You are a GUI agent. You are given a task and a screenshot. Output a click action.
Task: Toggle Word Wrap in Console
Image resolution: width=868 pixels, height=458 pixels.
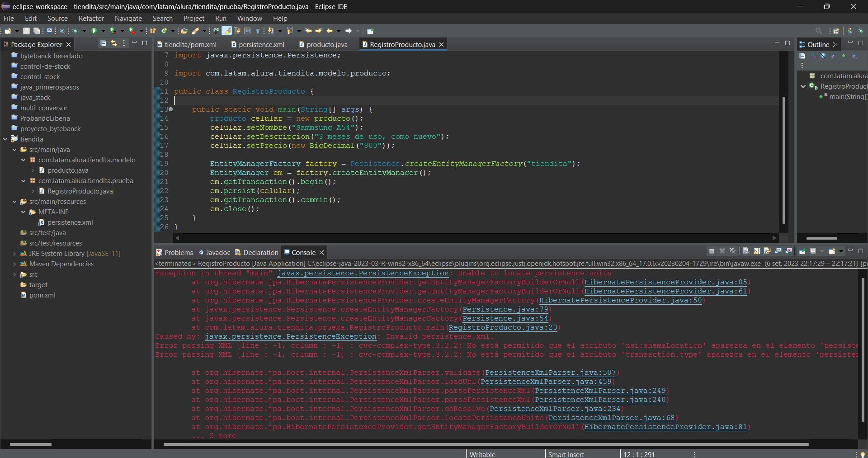(x=768, y=251)
